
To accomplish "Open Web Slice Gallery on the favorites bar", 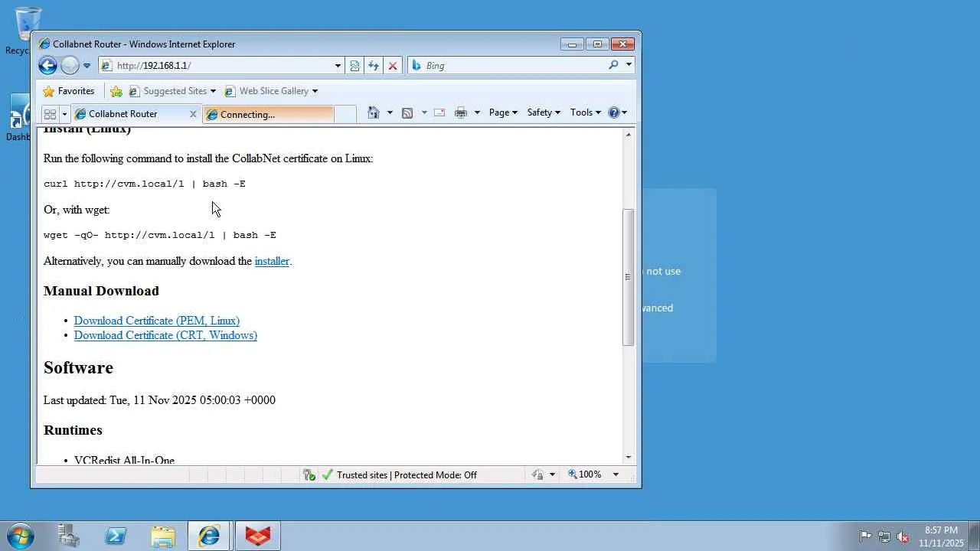I will [270, 91].
